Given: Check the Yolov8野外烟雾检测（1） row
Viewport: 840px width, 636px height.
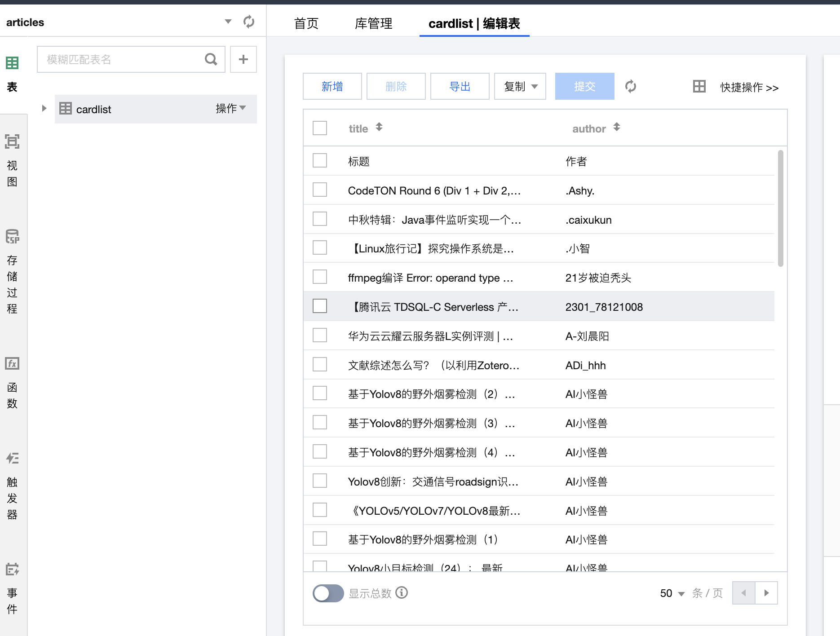Looking at the screenshot, I should coord(320,539).
